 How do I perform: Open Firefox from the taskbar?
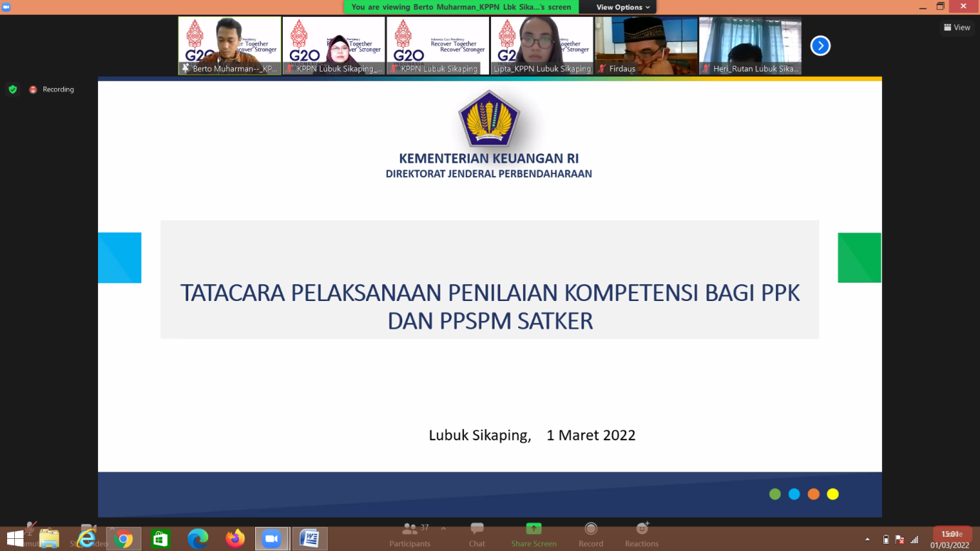[235, 539]
